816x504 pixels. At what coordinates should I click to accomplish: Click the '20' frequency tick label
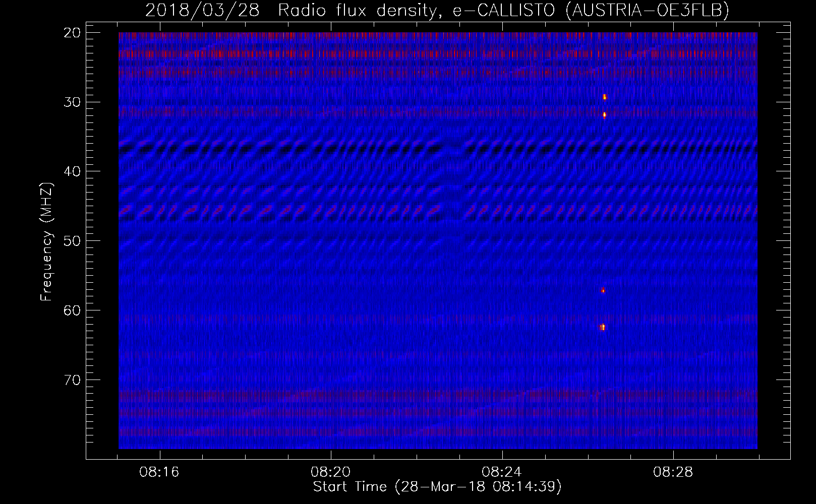pos(72,33)
